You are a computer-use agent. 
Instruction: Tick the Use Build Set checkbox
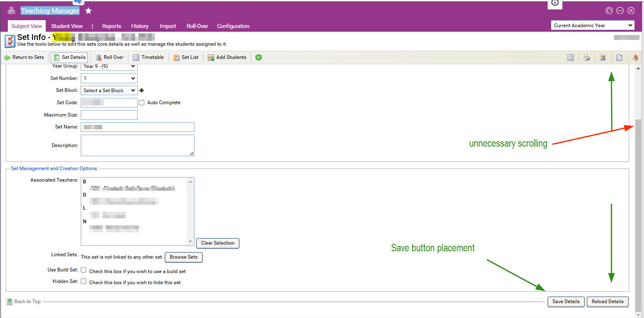(84, 270)
